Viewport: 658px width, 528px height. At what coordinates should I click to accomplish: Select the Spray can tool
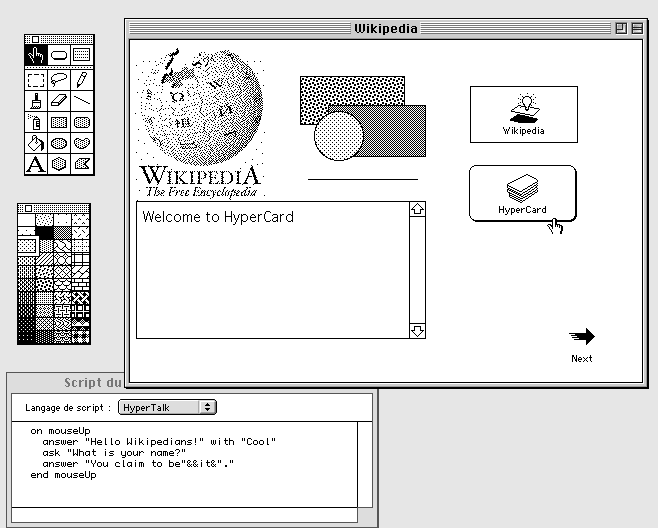[36, 122]
